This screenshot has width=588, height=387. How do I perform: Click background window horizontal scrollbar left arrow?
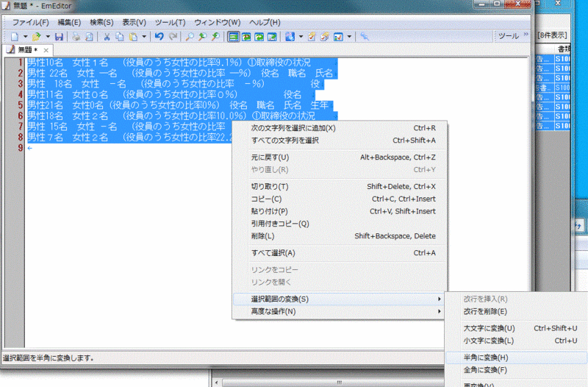(x=216, y=383)
